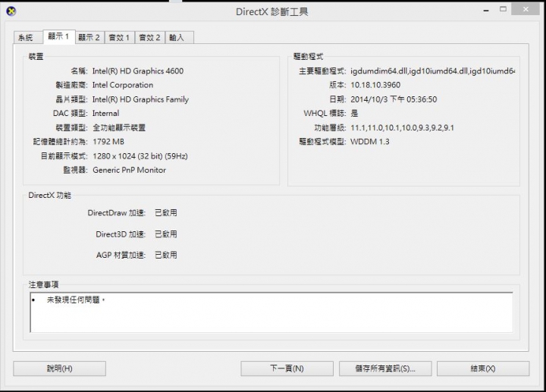Image resolution: width=546 pixels, height=392 pixels.
Task: Click driver date '2014/10/3 下午 05:36:50'
Action: (x=394, y=99)
